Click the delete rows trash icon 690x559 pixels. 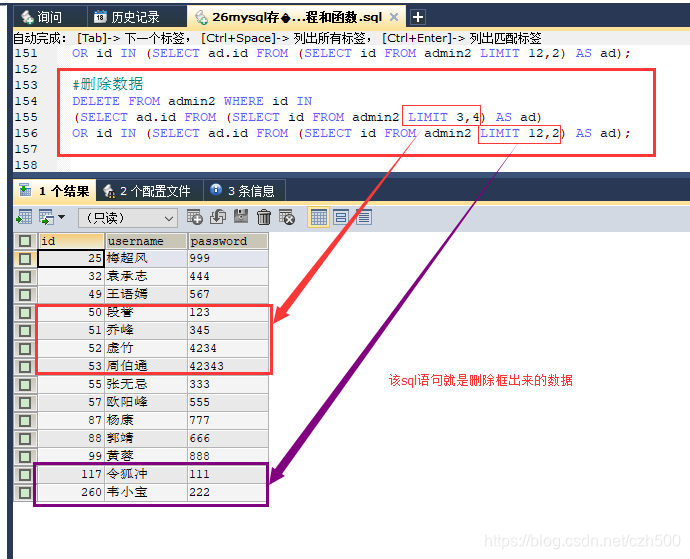(x=264, y=217)
